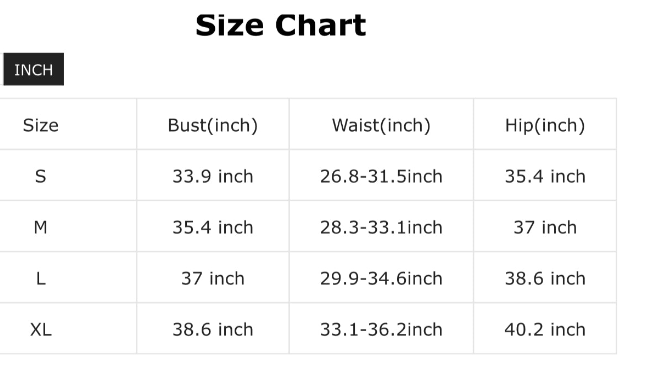The width and height of the screenshot is (654, 373).
Task: Click the 40.2 inch hip cell
Action: 545,330
